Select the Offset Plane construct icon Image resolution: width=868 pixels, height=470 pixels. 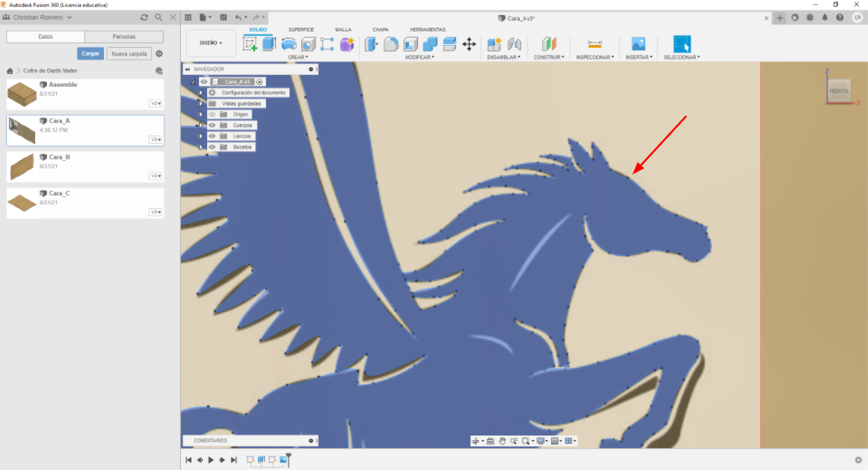[x=549, y=44]
